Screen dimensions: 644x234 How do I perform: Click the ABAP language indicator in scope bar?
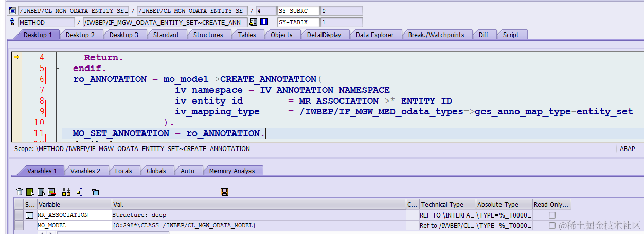[628, 148]
